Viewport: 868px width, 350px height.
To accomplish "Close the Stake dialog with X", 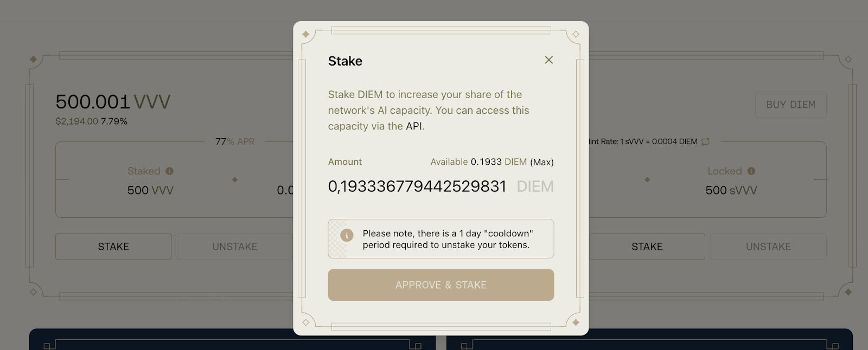I will (548, 60).
